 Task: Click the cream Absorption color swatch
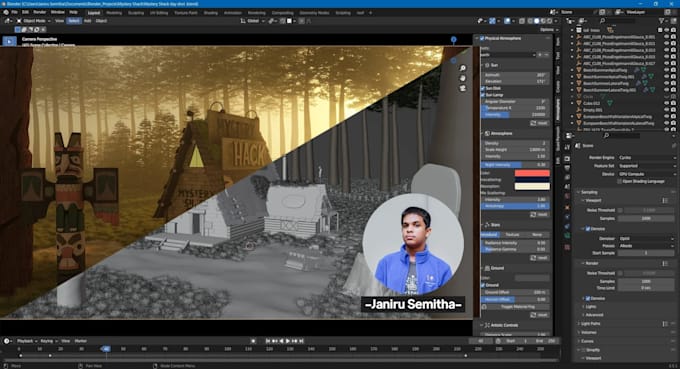[x=532, y=186]
